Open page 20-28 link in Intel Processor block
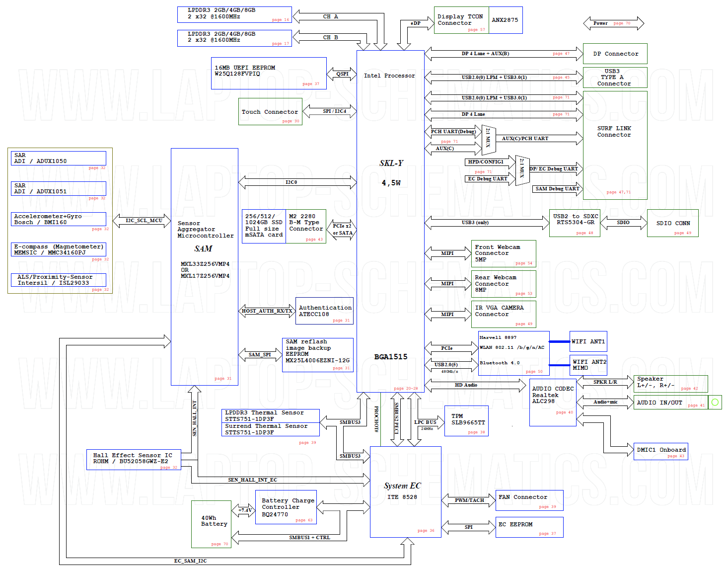Viewport: 728px width, 570px height. tap(406, 388)
